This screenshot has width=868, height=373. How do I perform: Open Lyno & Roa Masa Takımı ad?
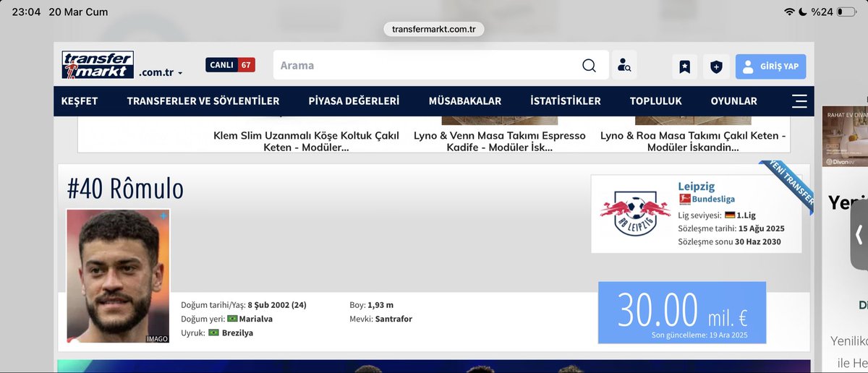click(x=692, y=141)
